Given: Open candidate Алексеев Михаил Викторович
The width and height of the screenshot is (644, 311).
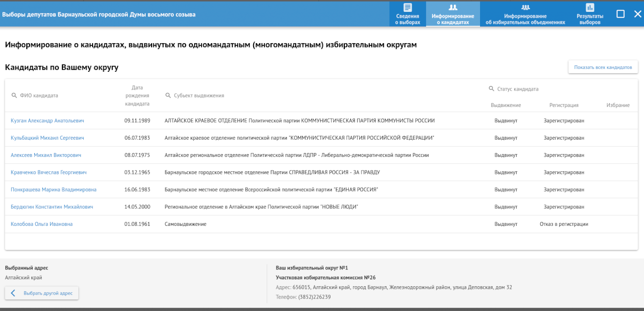Looking at the screenshot, I should point(46,155).
